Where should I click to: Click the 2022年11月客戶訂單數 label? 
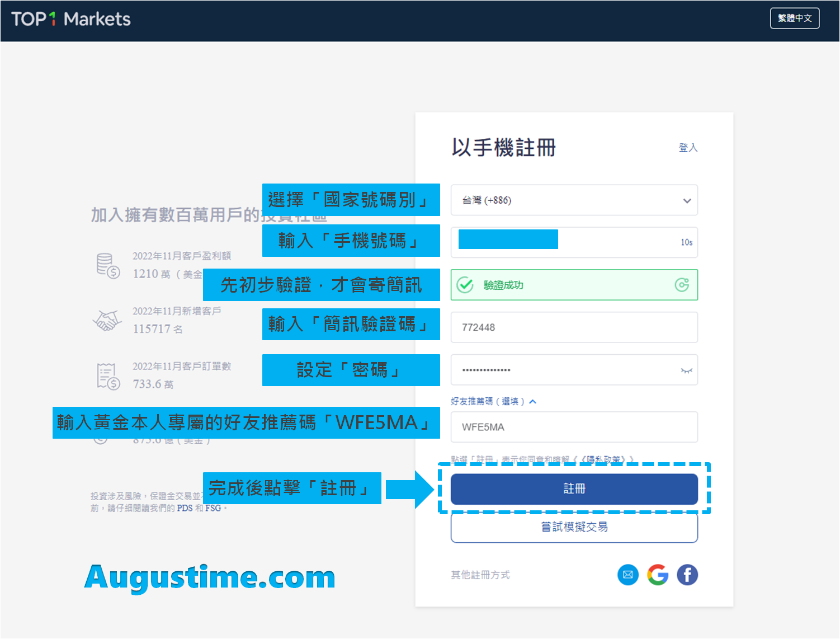[182, 366]
